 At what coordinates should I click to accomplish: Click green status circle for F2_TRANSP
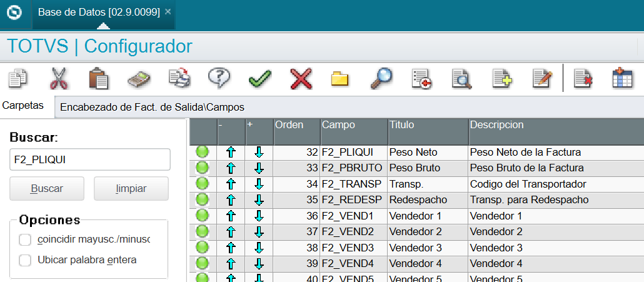click(202, 184)
